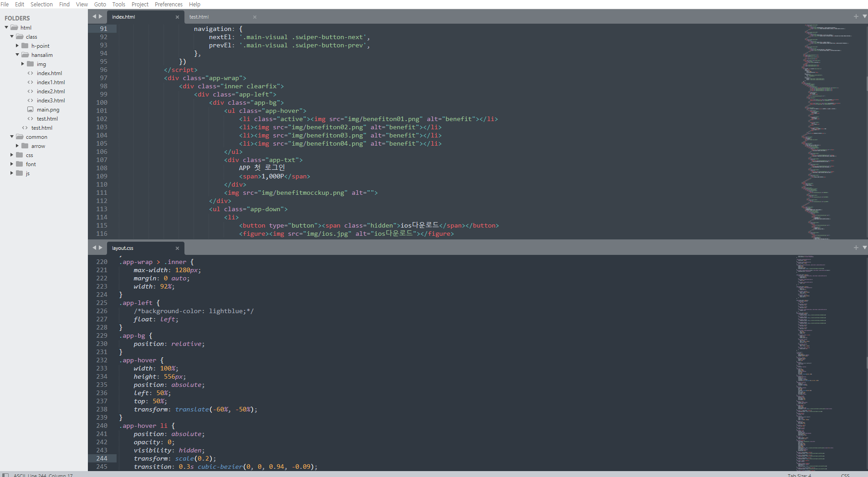This screenshot has width=868, height=477.
Task: Expand the js folder arrow
Action: coord(12,173)
